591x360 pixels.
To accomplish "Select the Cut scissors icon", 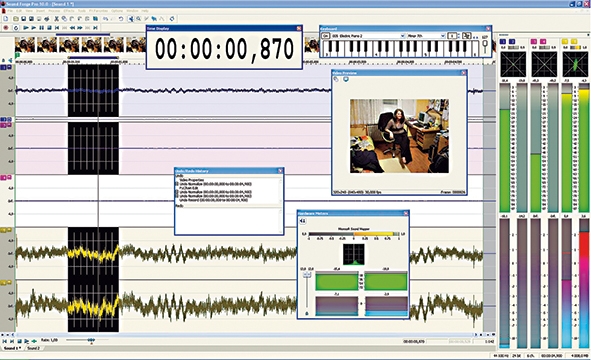I will tap(57, 19).
